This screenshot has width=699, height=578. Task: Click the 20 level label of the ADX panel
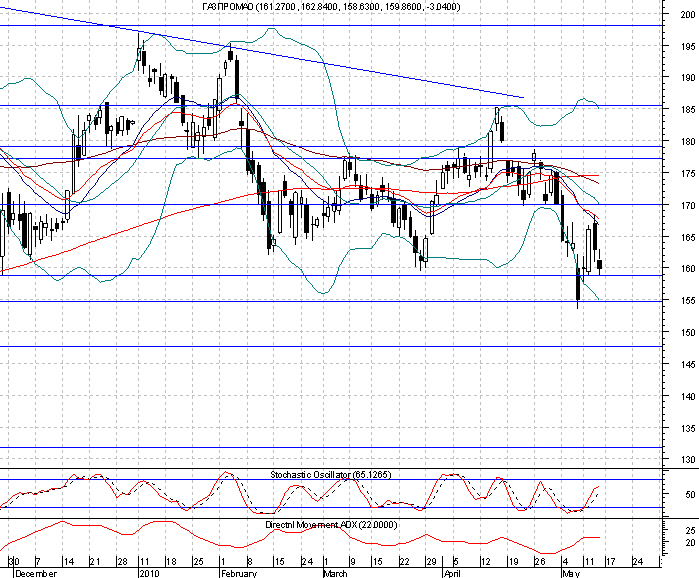[690, 543]
